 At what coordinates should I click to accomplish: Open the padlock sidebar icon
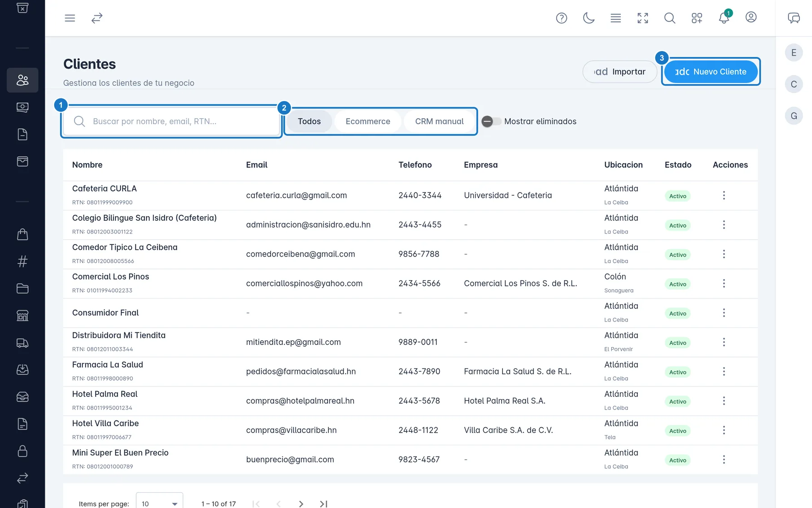23,451
